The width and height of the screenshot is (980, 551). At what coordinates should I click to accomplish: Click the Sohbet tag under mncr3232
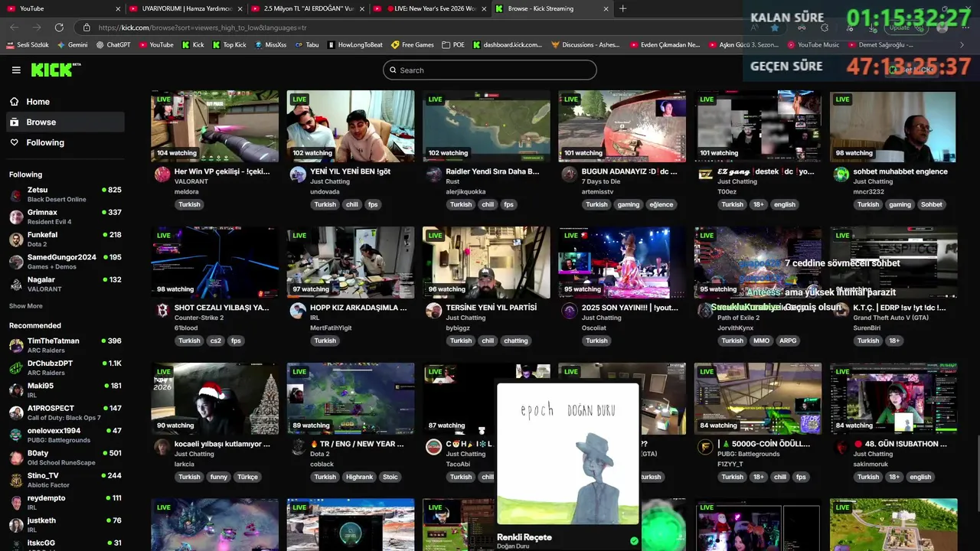click(932, 204)
